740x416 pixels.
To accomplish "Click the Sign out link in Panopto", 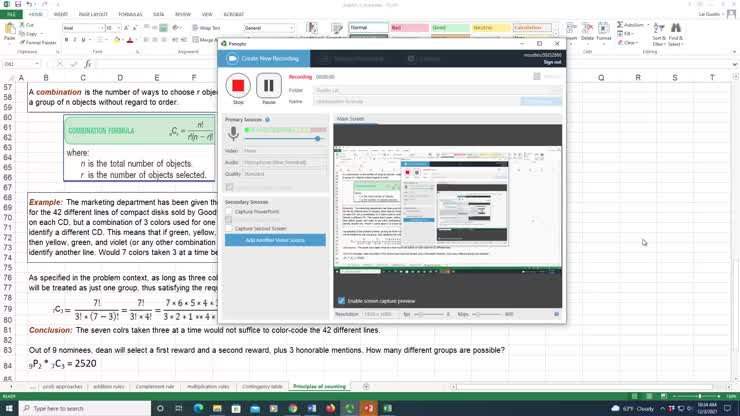I will tap(552, 62).
